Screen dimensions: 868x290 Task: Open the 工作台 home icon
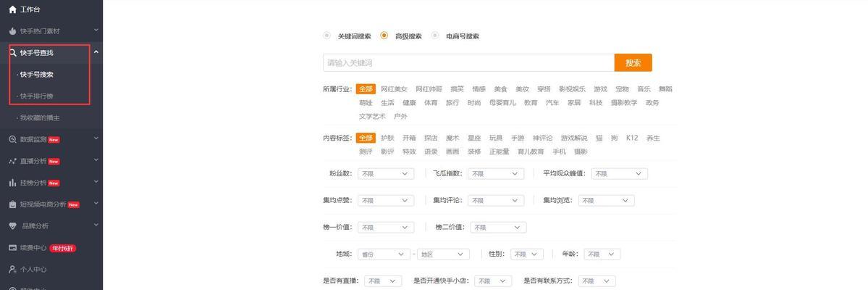[13, 9]
